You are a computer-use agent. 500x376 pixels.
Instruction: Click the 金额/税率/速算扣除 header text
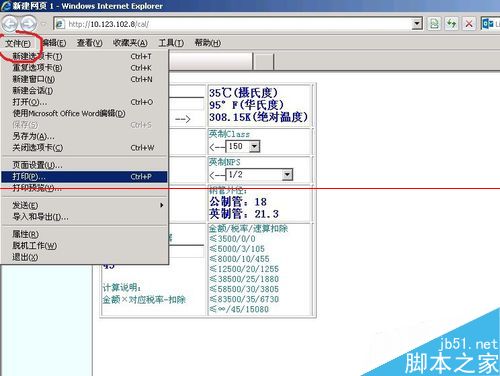coord(248,228)
